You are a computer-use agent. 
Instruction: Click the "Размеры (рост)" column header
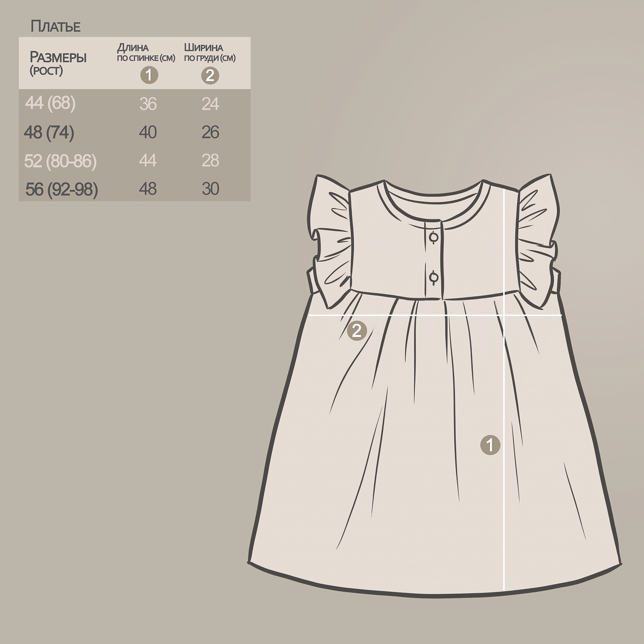pyautogui.click(x=58, y=63)
